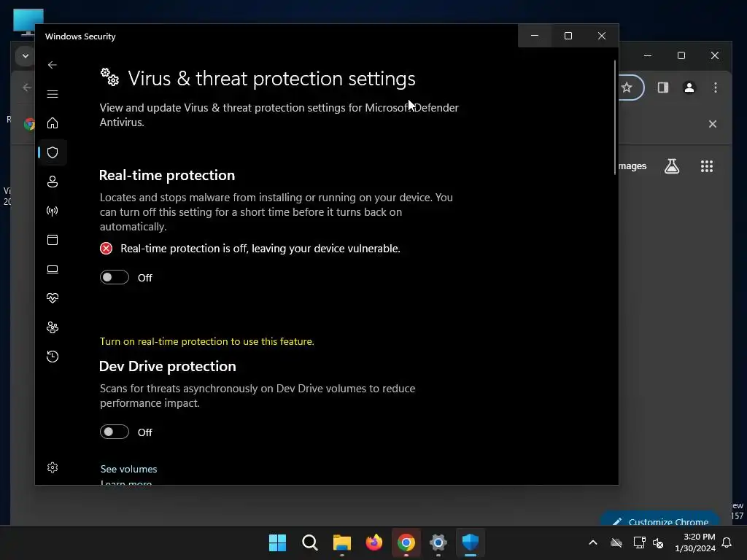Open Chrome three-dot menu
Screen dimensions: 747x560
coord(715,87)
